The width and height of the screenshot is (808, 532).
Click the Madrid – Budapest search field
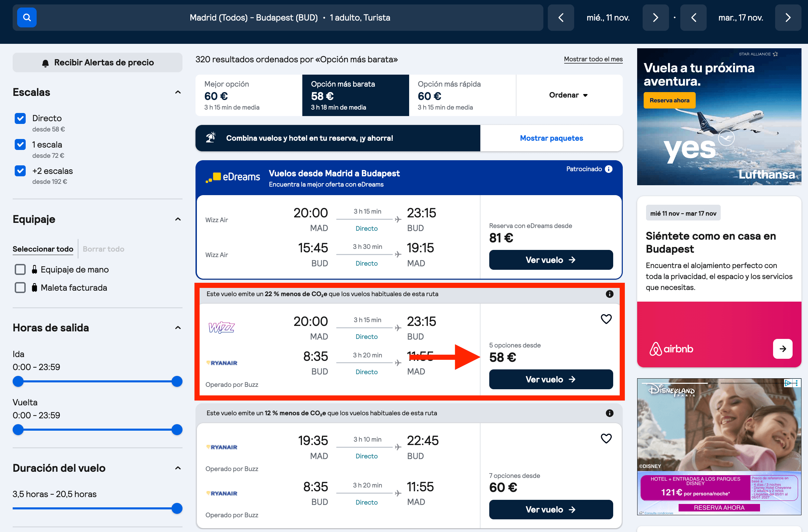click(x=290, y=17)
